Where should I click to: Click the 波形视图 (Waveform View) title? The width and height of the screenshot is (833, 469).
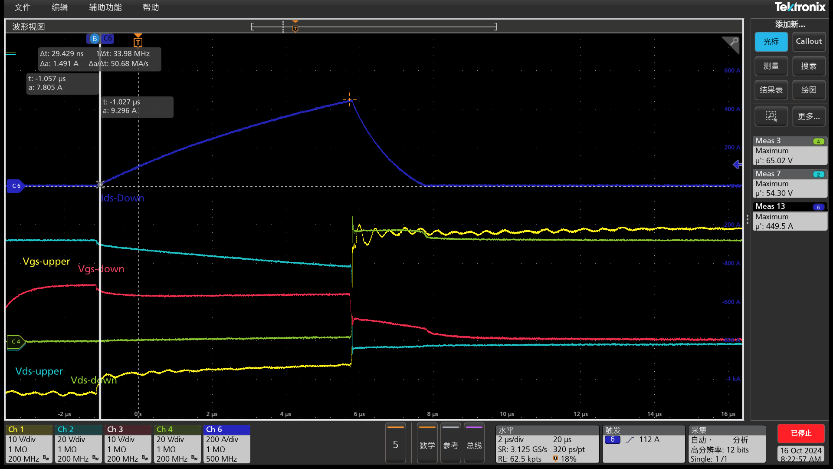(29, 27)
